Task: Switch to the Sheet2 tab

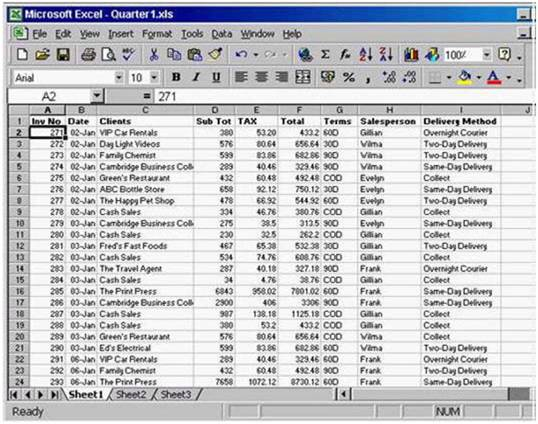Action: click(131, 394)
